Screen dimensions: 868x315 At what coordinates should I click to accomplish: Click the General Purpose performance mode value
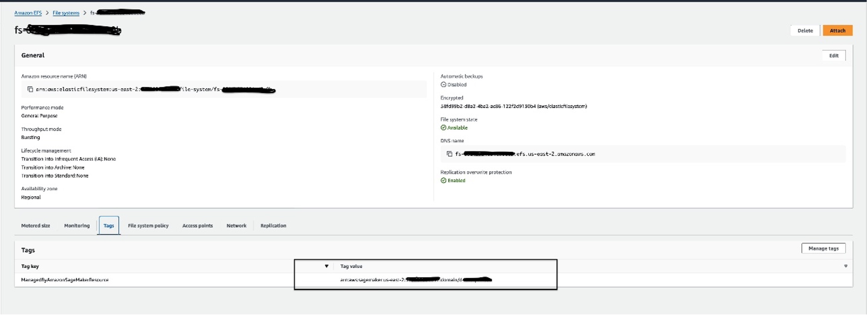pos(39,115)
